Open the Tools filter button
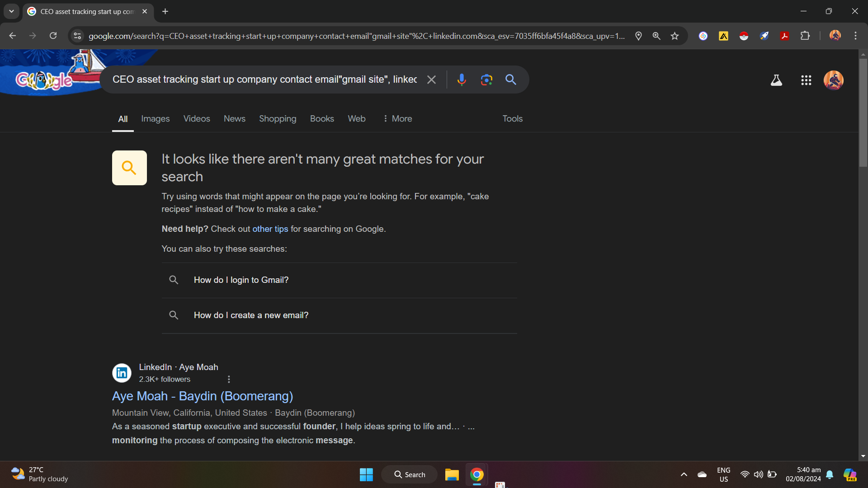This screenshot has width=868, height=488. (x=512, y=119)
